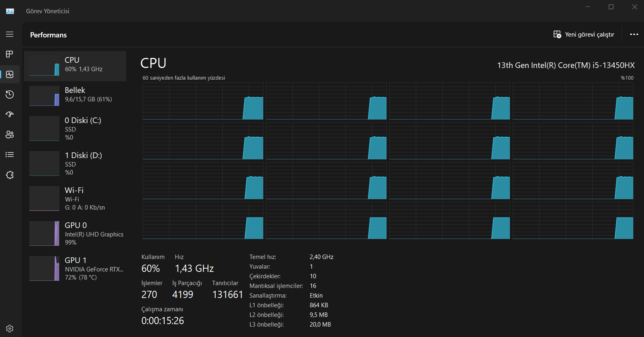Click the İş Parçacığı count 4199

pyautogui.click(x=183, y=295)
